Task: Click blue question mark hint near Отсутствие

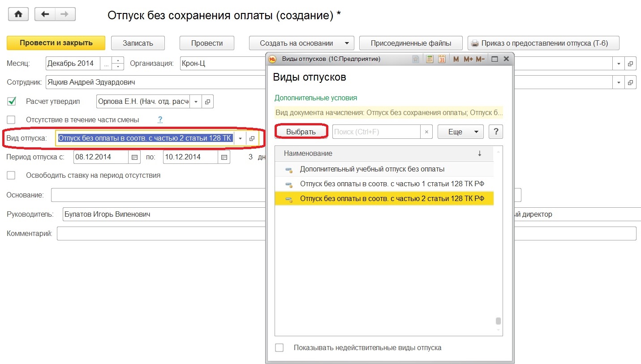Action: (160, 120)
